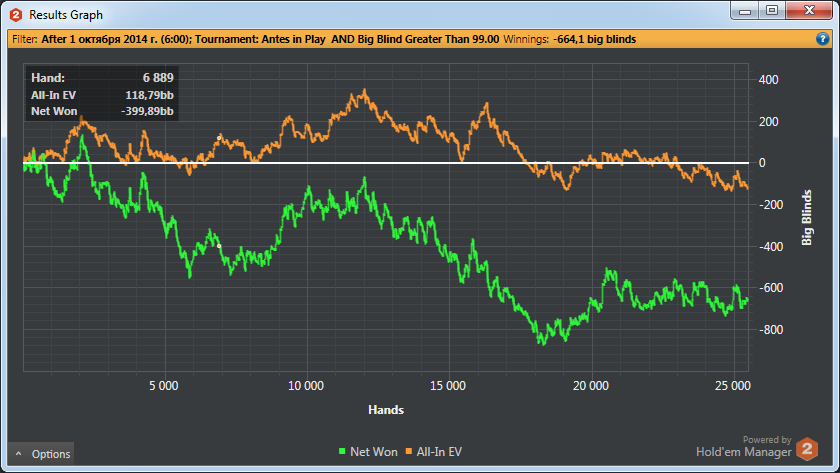Click the white marker on the orange EV line
Screen dimensions: 840x473
219,138
